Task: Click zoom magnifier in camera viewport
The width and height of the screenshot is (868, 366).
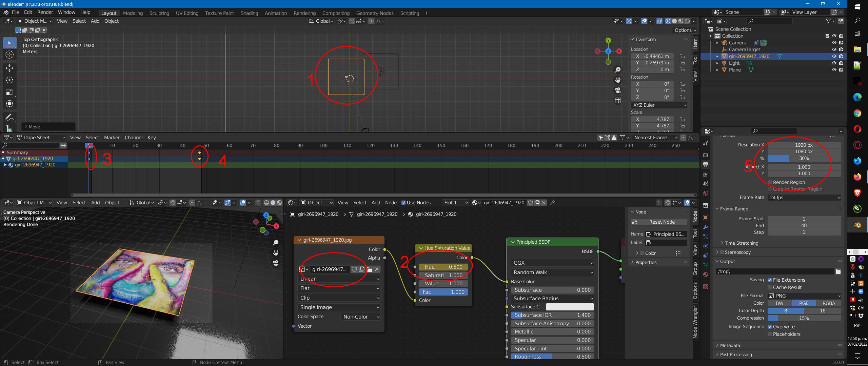Action: (276, 243)
